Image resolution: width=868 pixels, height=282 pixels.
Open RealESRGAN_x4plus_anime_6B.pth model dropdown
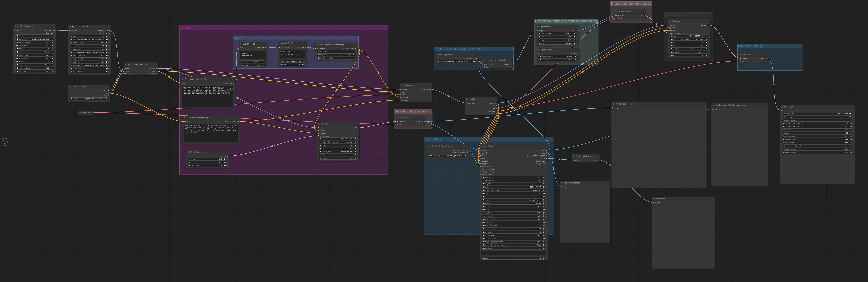coord(457,61)
